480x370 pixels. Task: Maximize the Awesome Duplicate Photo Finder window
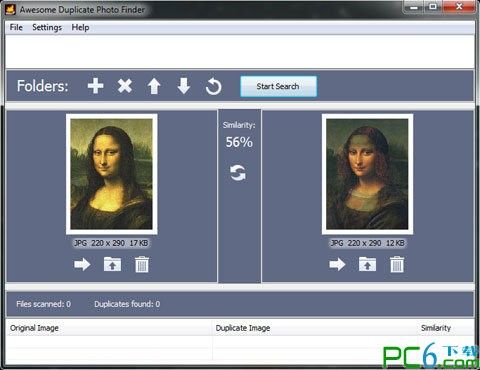433,7
